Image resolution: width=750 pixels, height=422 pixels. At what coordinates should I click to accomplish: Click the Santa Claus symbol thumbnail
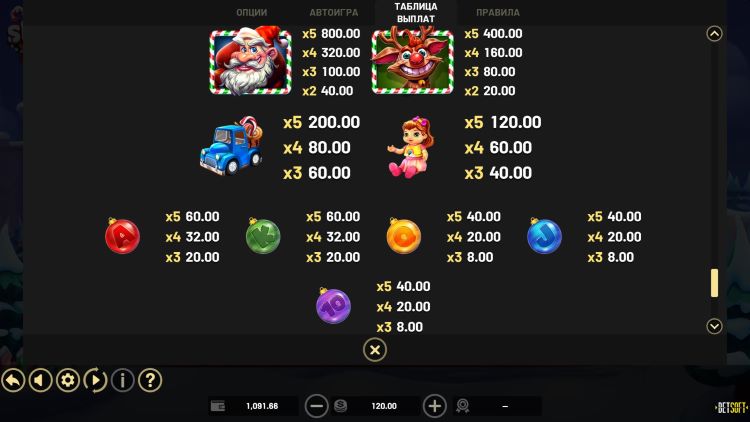click(251, 61)
